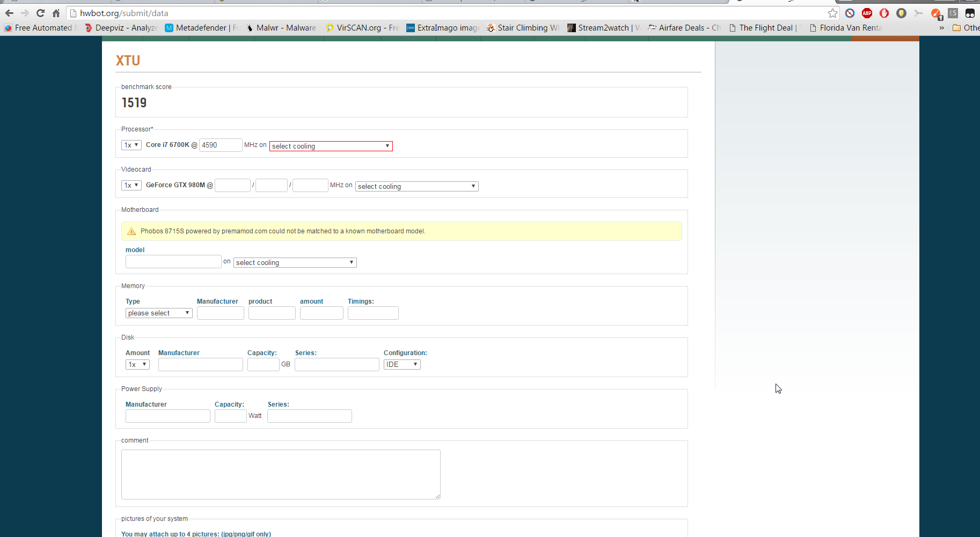Click the memory Timings field
980x537 pixels.
pyautogui.click(x=373, y=313)
